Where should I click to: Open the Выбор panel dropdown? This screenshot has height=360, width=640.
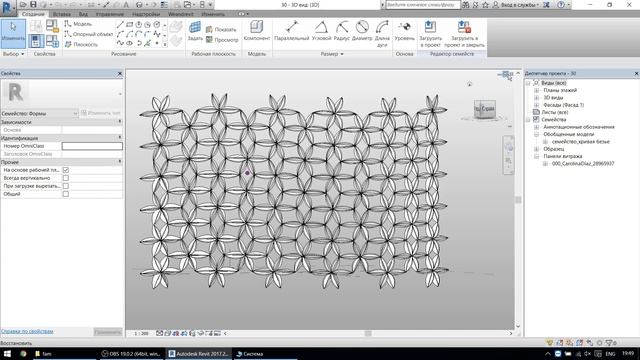click(x=13, y=54)
